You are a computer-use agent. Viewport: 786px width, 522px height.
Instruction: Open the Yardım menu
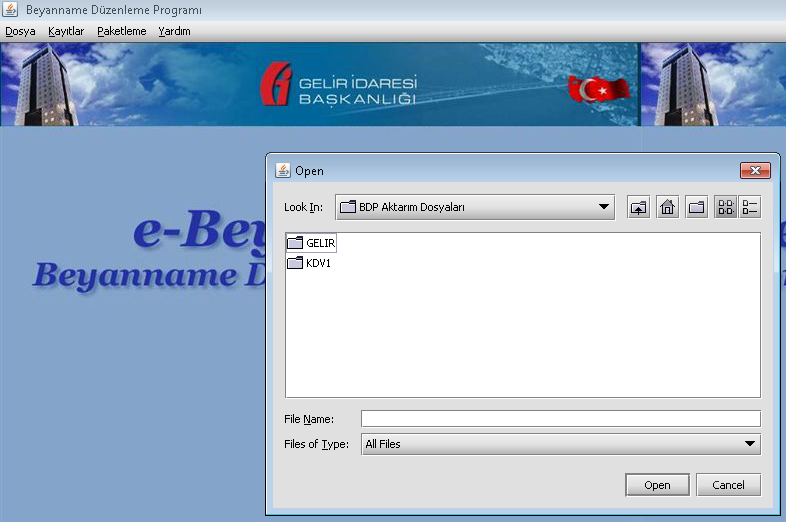pyautogui.click(x=174, y=31)
